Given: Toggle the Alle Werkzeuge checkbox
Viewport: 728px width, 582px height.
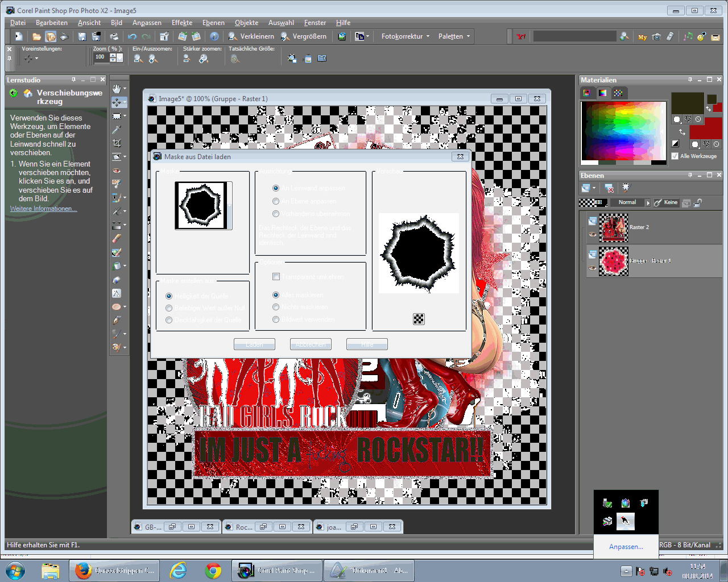Looking at the screenshot, I should coord(675,156).
